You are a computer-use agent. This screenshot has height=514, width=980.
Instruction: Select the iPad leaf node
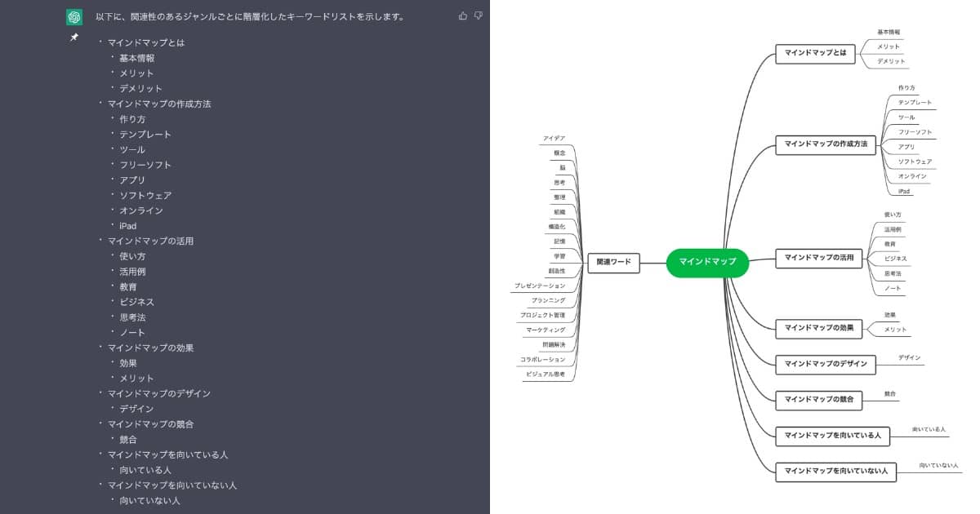(903, 191)
